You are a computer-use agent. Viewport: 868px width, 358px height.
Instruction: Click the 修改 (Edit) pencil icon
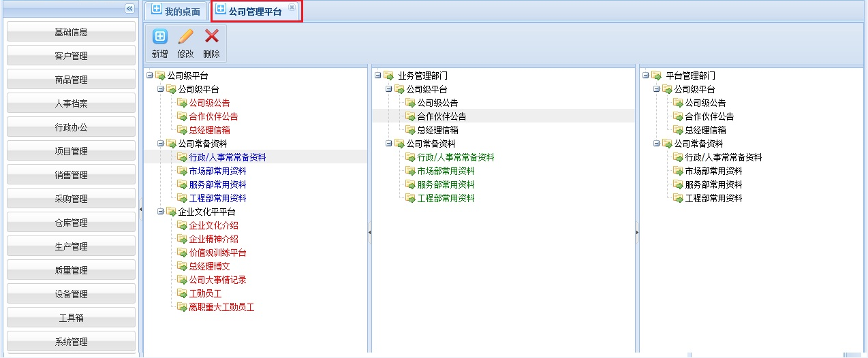(x=185, y=37)
